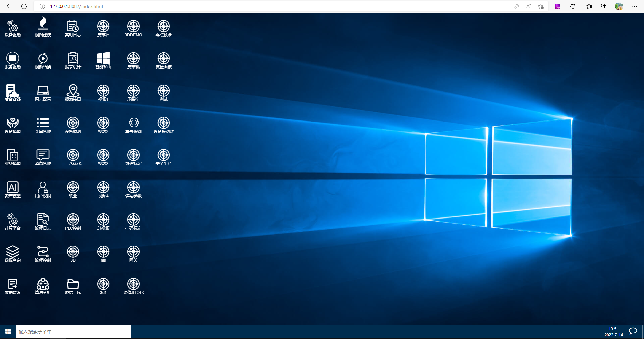
Task: Add page to favorites with star icon
Action: [541, 6]
